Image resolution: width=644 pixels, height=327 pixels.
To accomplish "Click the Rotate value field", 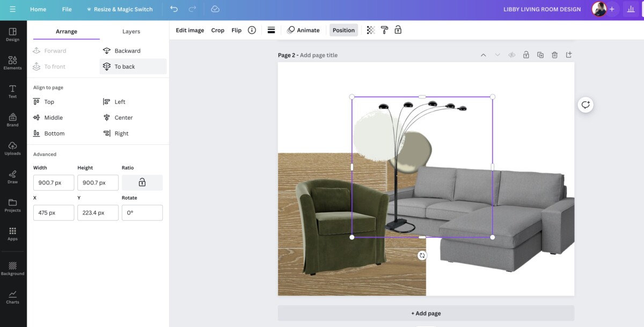I will [x=142, y=212].
